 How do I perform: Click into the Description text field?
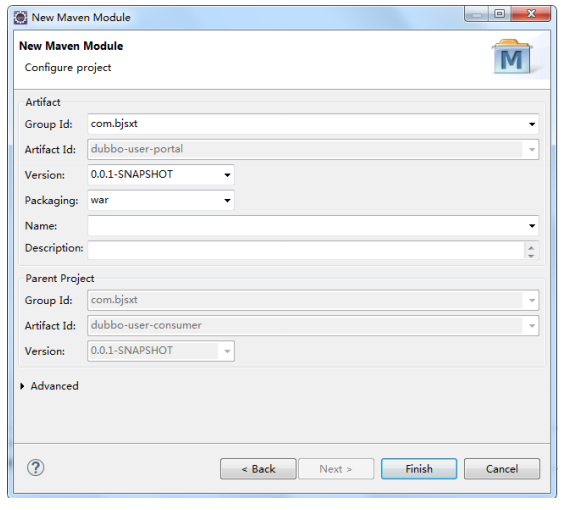coord(306,250)
